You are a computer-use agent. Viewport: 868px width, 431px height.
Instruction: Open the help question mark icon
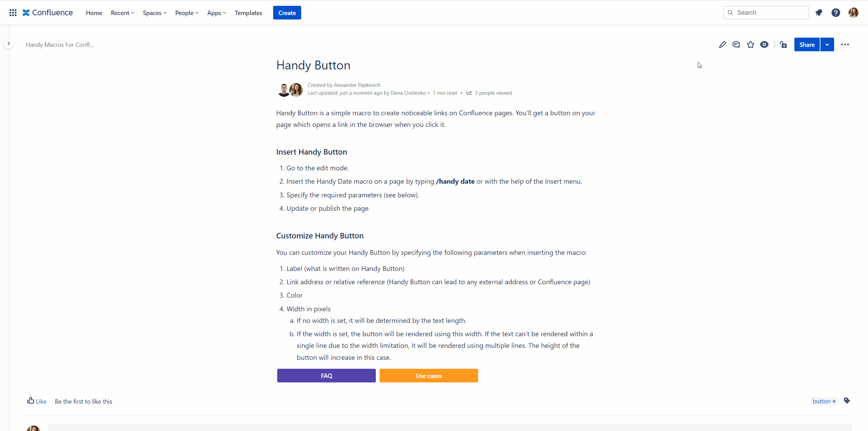coord(835,13)
